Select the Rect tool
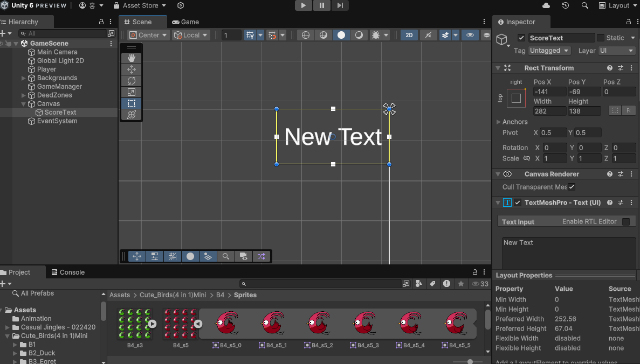 click(x=132, y=103)
